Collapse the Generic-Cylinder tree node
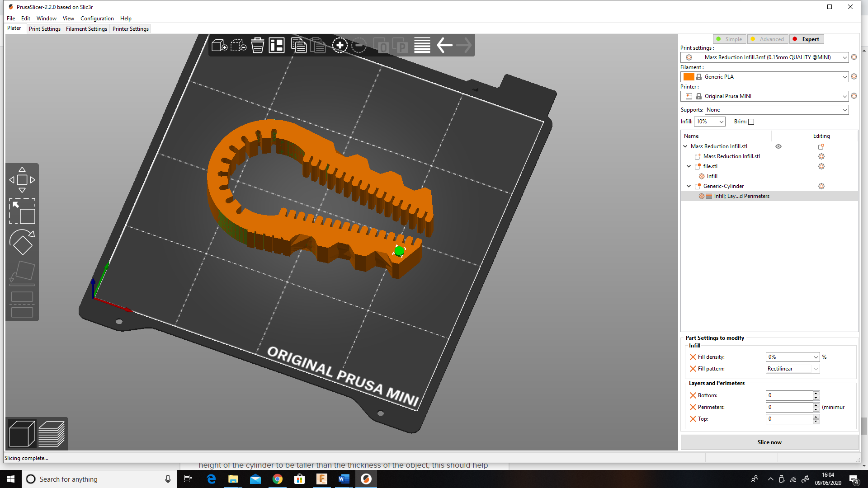Image resolution: width=868 pixels, height=488 pixels. click(x=689, y=186)
